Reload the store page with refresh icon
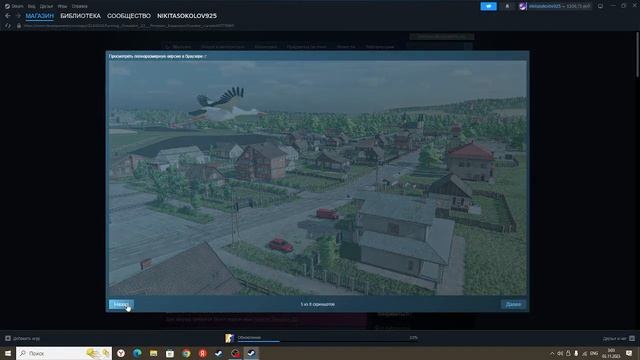The image size is (640, 360). 8,26
